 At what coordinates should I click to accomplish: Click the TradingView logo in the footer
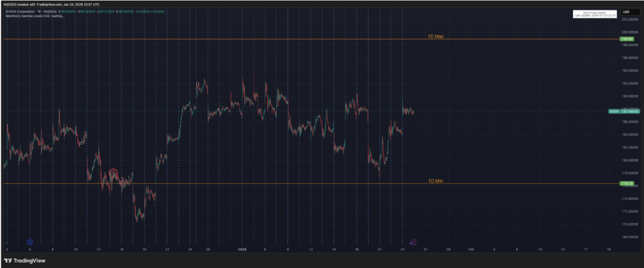(x=25, y=260)
